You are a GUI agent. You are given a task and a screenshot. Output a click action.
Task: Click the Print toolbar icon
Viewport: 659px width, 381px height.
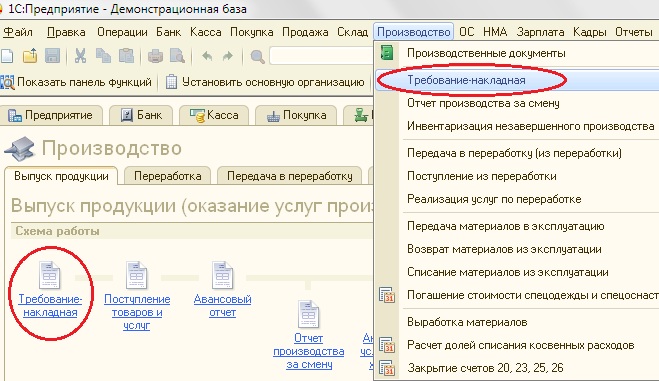click(x=155, y=56)
